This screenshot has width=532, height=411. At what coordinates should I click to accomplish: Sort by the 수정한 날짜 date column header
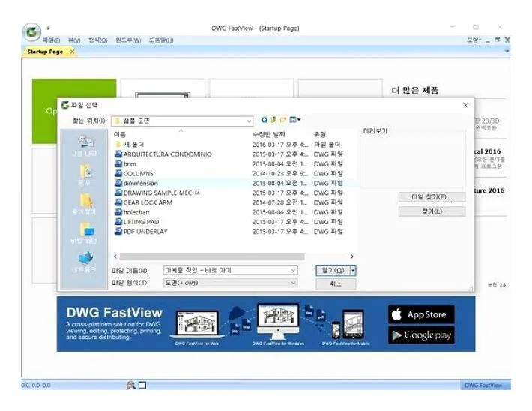click(269, 134)
